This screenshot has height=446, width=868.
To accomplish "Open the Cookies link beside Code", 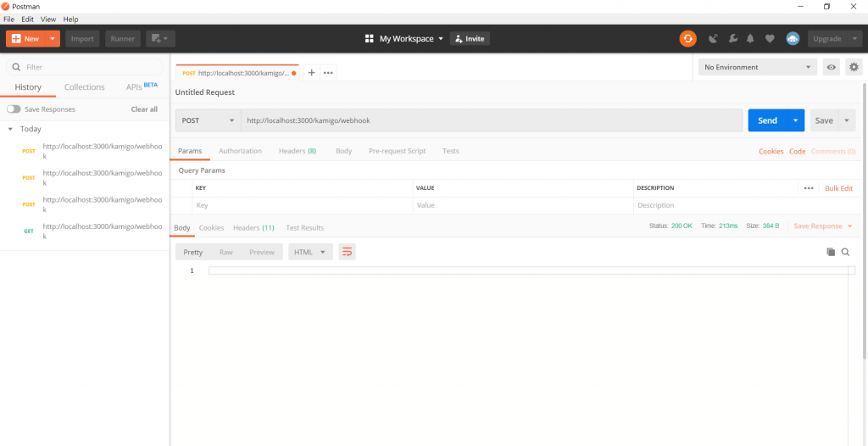I will [771, 151].
